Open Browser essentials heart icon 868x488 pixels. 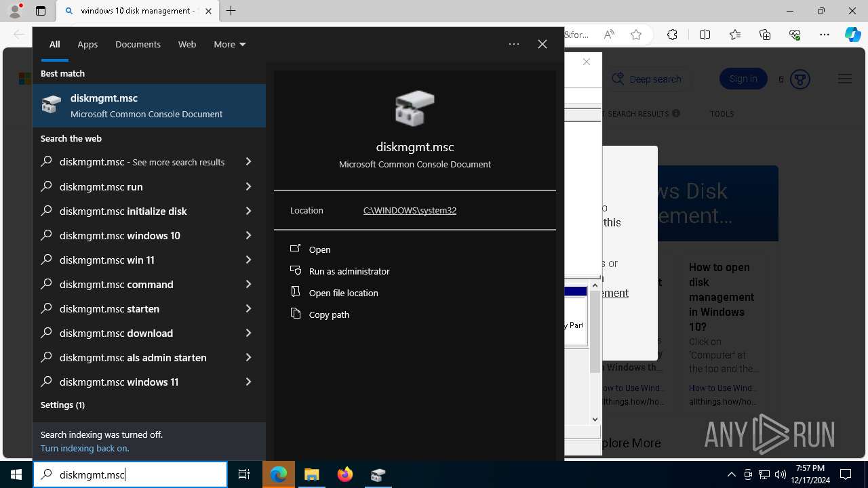(x=795, y=35)
